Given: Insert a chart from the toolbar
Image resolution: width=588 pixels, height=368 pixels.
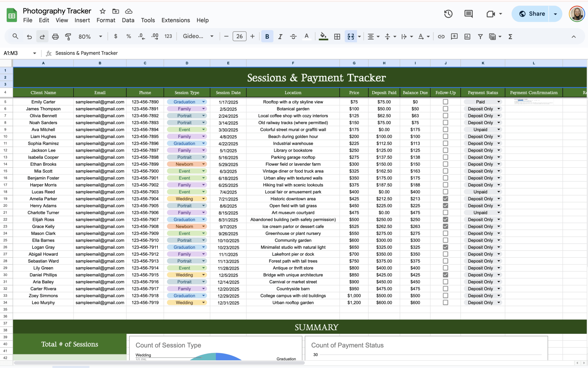Looking at the screenshot, I should 467,36.
